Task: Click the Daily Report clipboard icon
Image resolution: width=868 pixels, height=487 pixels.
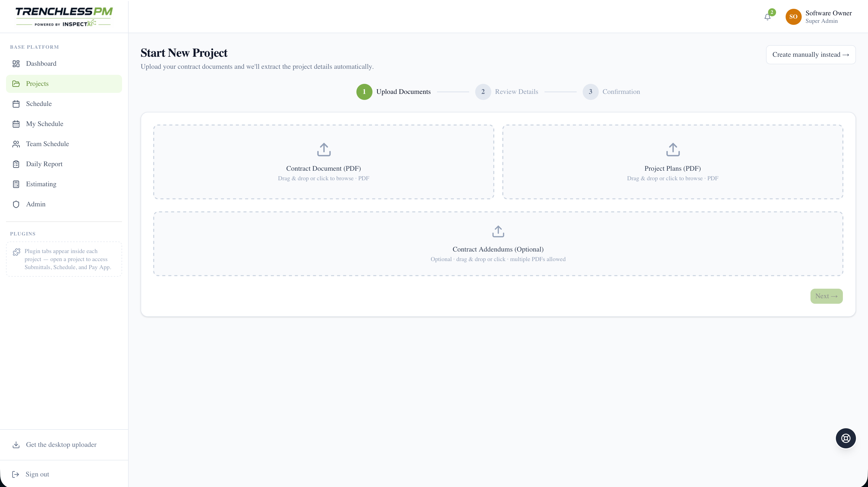Action: pyautogui.click(x=16, y=164)
